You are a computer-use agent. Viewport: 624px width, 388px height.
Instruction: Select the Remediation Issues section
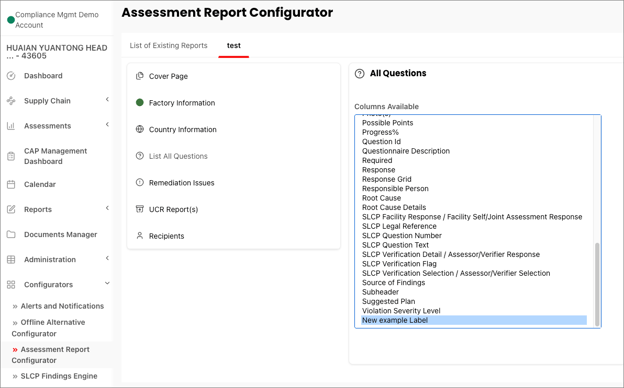pos(181,183)
